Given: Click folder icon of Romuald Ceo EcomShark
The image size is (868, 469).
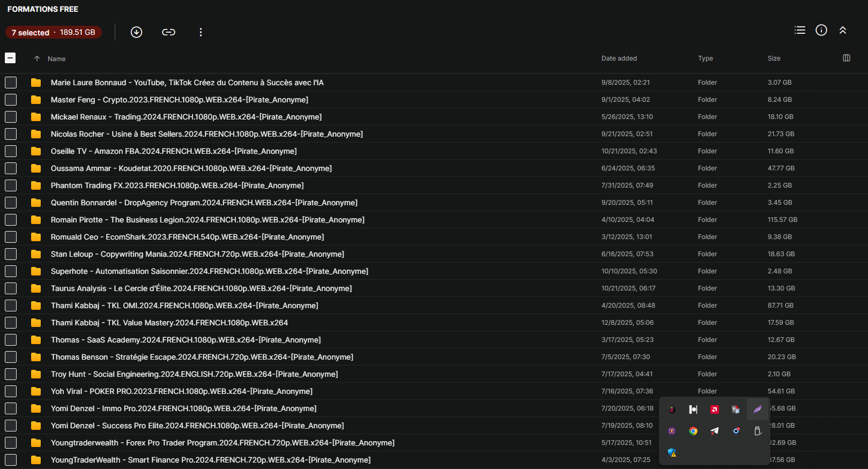Looking at the screenshot, I should coord(36,237).
